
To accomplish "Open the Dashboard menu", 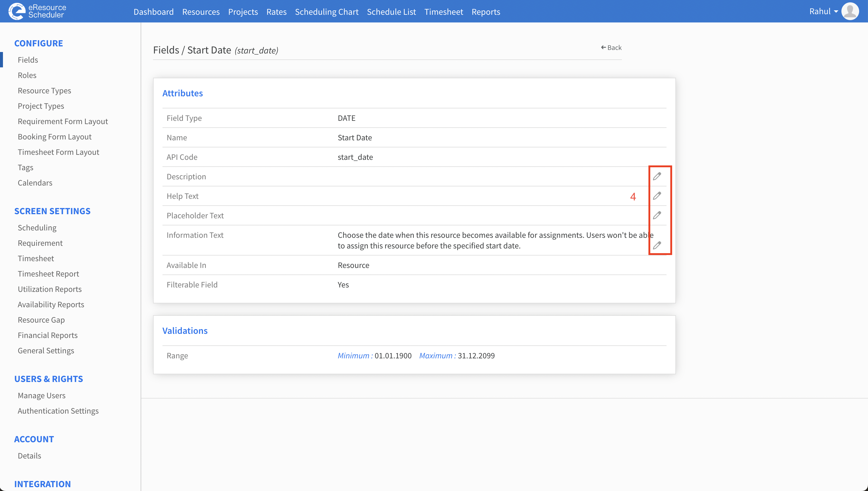I will pyautogui.click(x=153, y=12).
